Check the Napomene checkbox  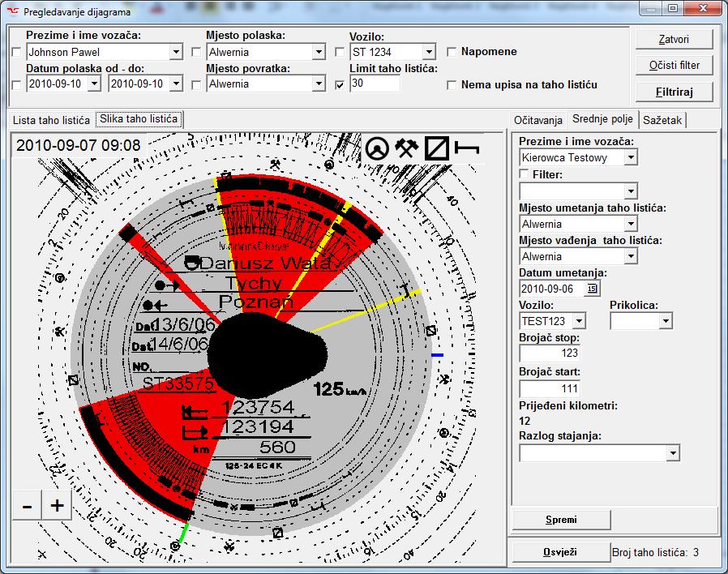tap(452, 52)
